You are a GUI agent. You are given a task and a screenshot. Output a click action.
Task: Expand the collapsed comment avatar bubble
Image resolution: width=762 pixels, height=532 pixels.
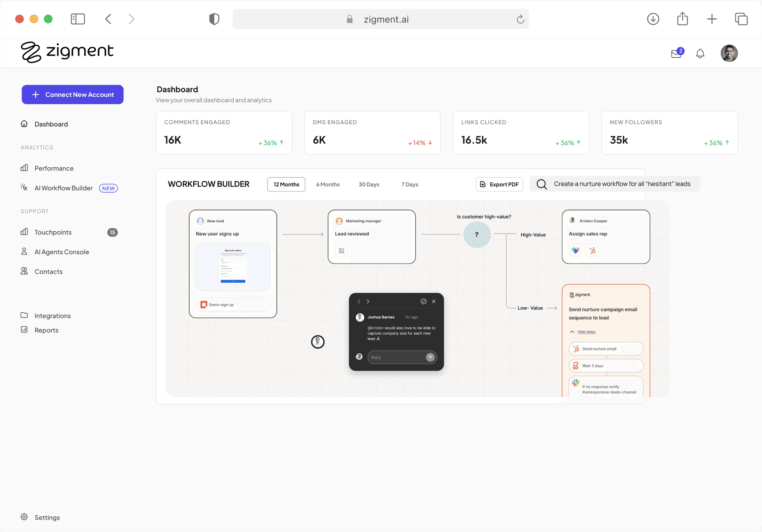pyautogui.click(x=317, y=342)
